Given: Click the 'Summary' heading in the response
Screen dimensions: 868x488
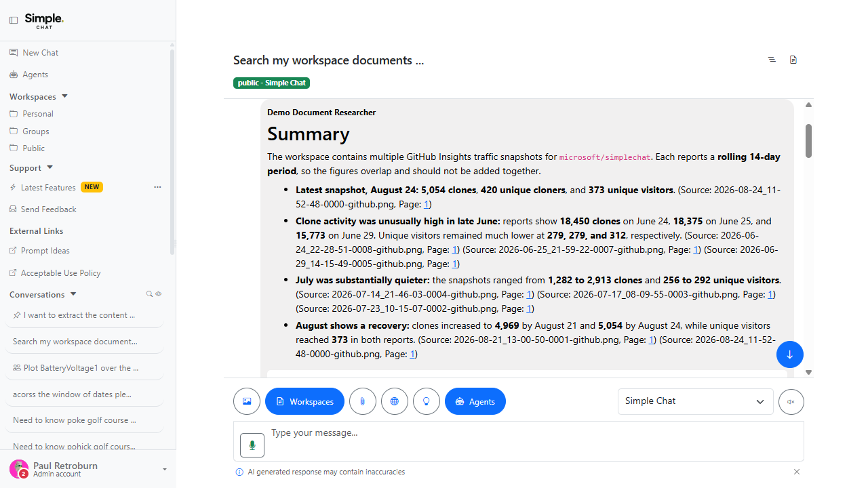Looking at the screenshot, I should pos(309,134).
